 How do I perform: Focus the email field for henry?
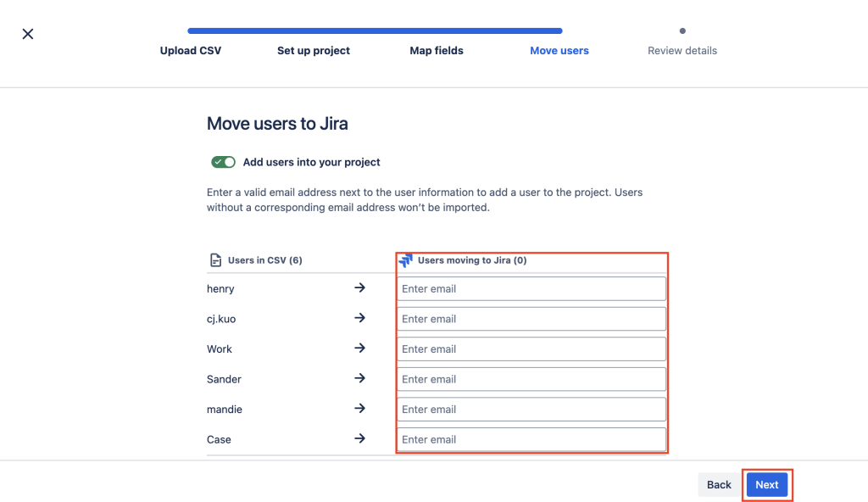click(531, 288)
